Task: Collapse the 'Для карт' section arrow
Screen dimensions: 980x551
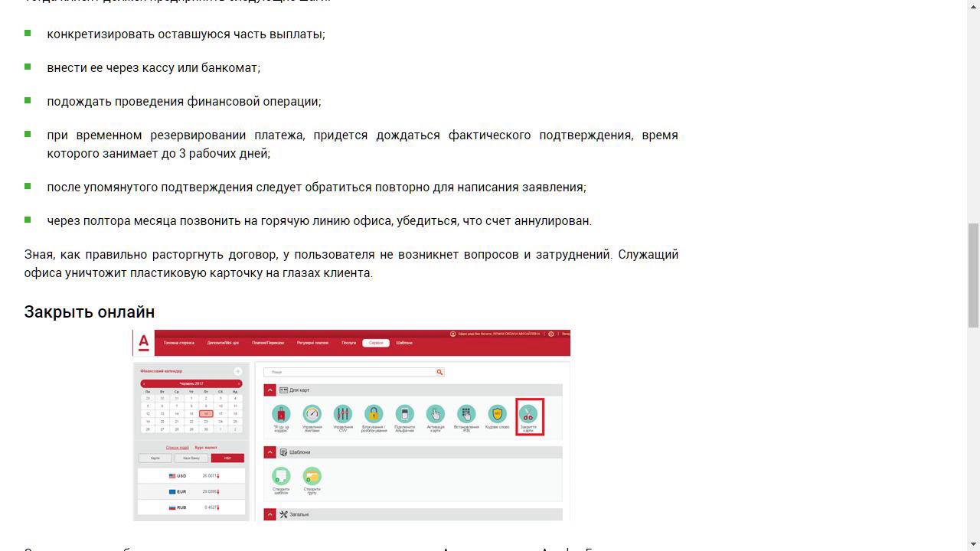Action: click(269, 390)
